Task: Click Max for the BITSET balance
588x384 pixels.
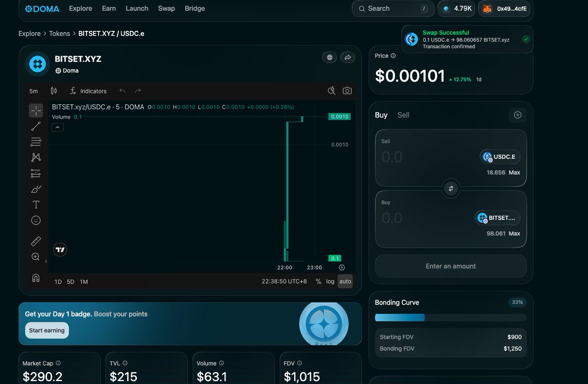Action: tap(514, 234)
